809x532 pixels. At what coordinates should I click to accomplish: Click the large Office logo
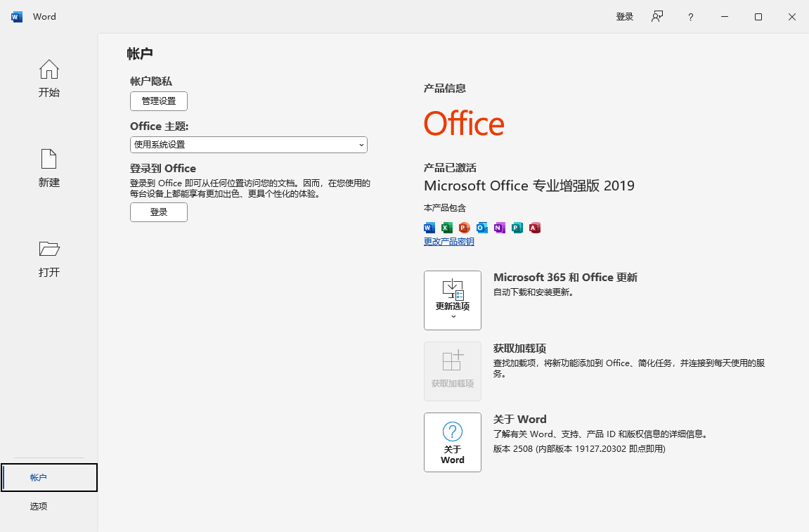[x=464, y=123]
